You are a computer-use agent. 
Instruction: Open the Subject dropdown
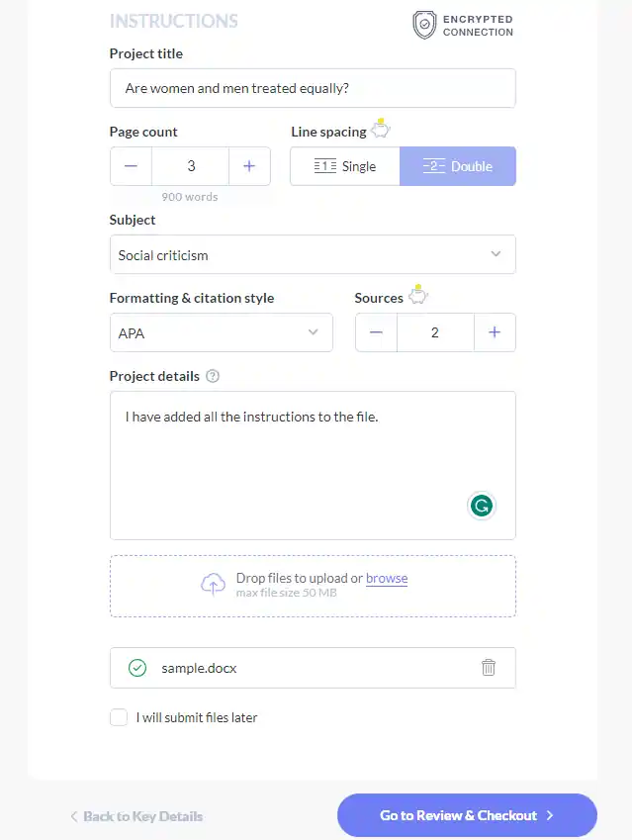[313, 254]
